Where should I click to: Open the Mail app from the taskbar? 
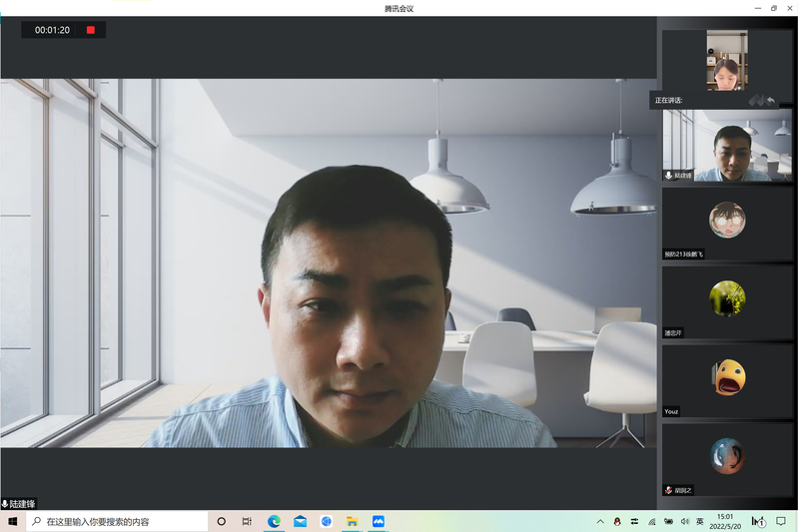coord(300,521)
